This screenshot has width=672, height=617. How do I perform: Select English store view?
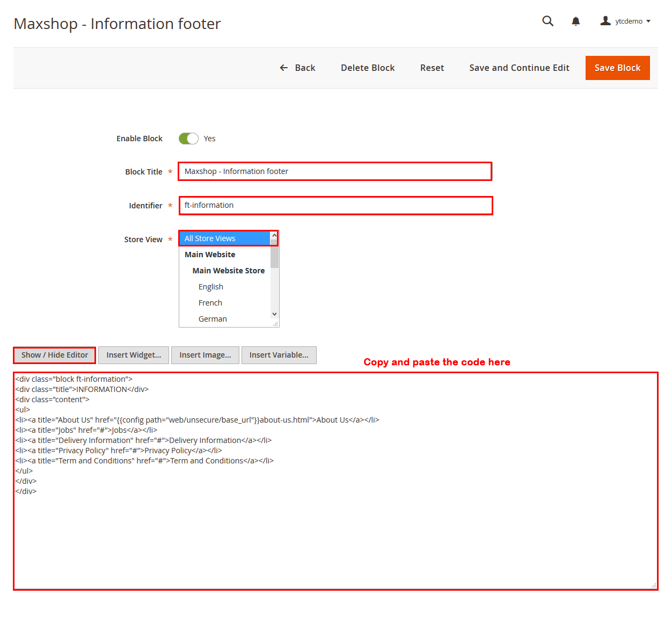[x=225, y=287]
